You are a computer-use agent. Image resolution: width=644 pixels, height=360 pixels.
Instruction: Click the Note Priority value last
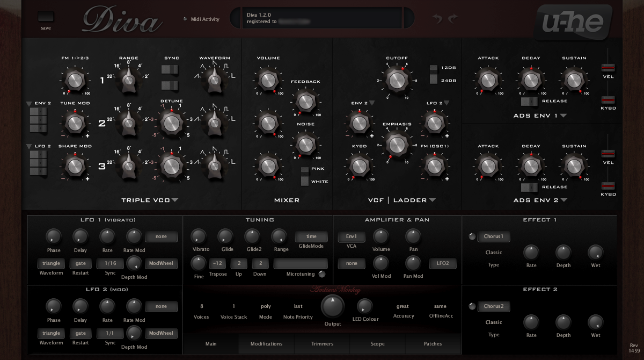(298, 306)
